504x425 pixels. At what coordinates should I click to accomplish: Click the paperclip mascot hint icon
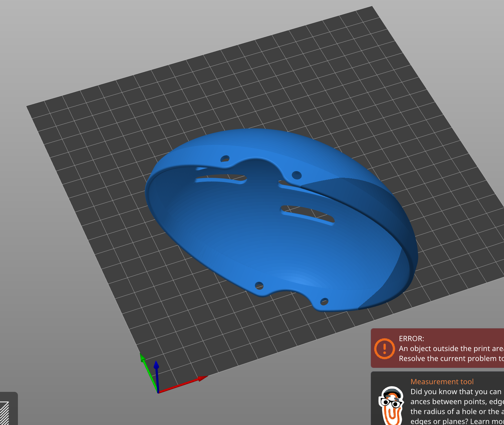[x=392, y=406]
